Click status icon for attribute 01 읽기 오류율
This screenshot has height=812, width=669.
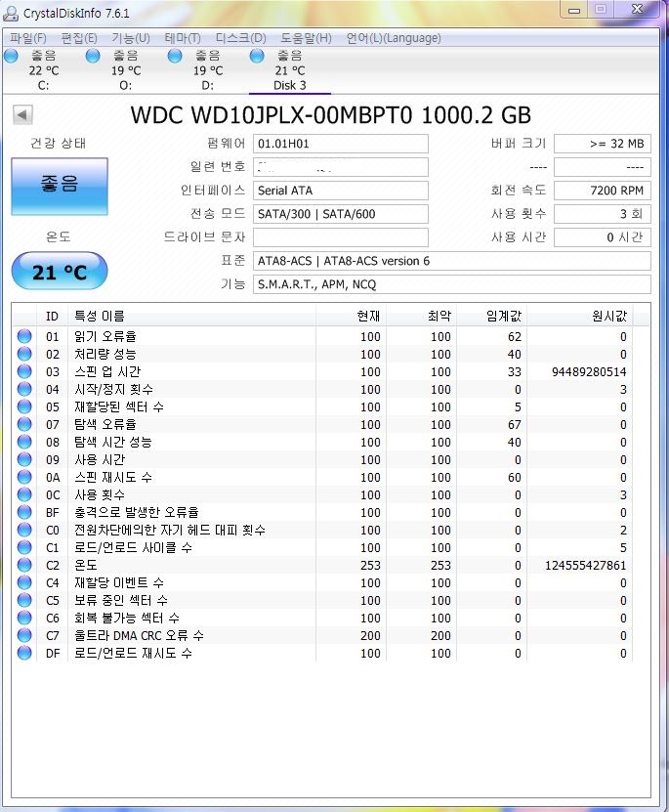tap(24, 336)
